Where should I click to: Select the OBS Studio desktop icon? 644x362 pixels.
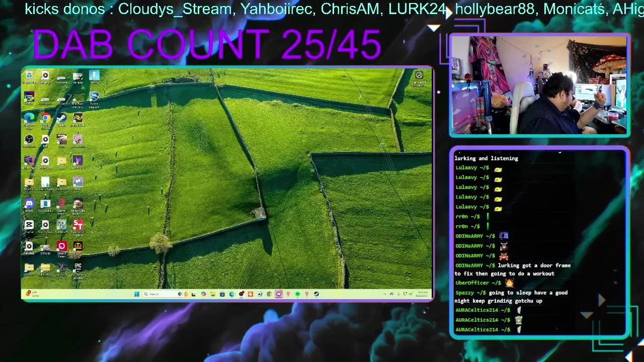pos(29,141)
